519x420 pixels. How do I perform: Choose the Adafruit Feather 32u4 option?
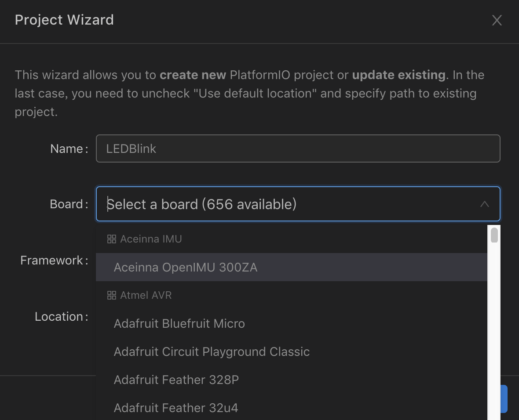[175, 408]
